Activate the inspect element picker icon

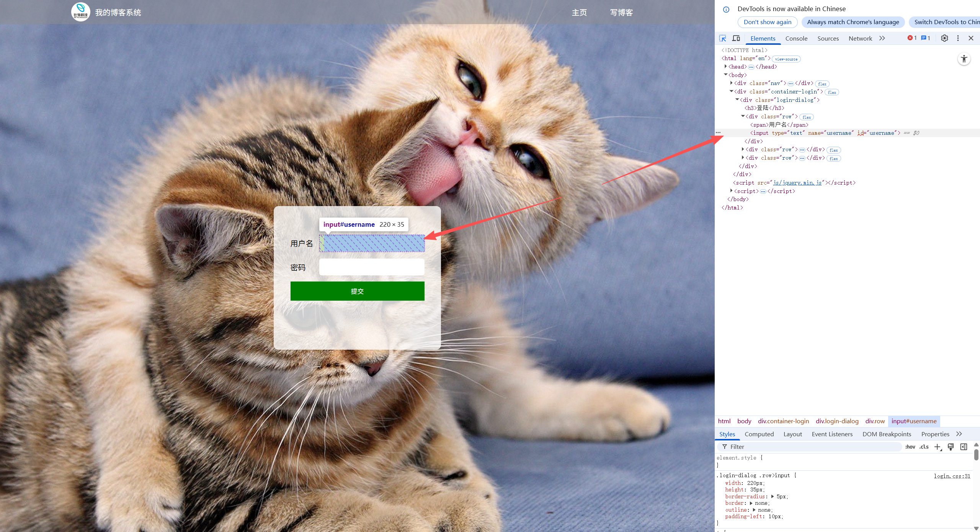722,38
